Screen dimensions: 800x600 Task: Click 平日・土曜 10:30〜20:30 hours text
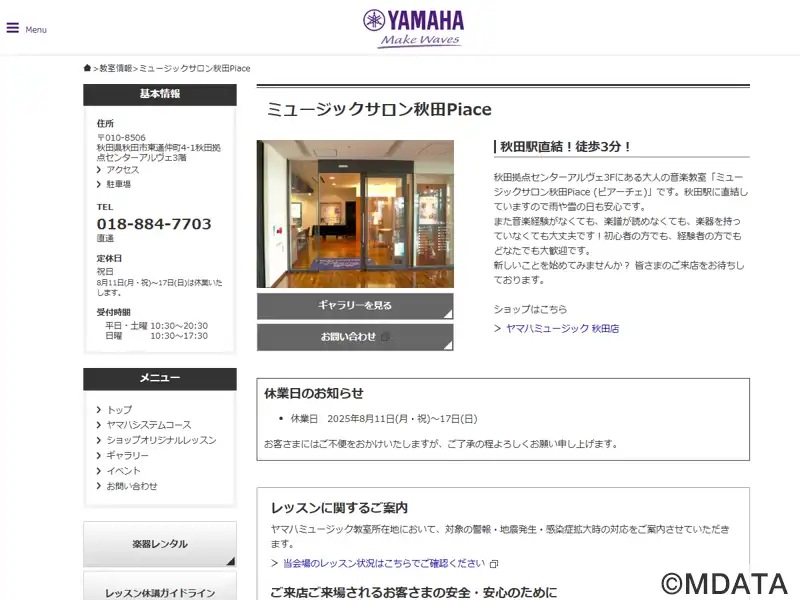tap(157, 326)
